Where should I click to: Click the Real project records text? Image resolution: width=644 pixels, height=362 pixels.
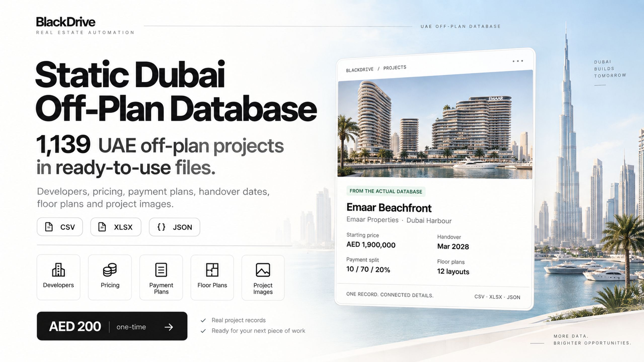pyautogui.click(x=239, y=320)
